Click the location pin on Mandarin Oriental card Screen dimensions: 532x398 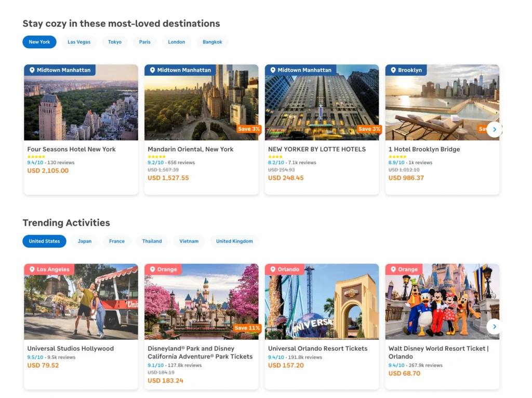pyautogui.click(x=152, y=70)
